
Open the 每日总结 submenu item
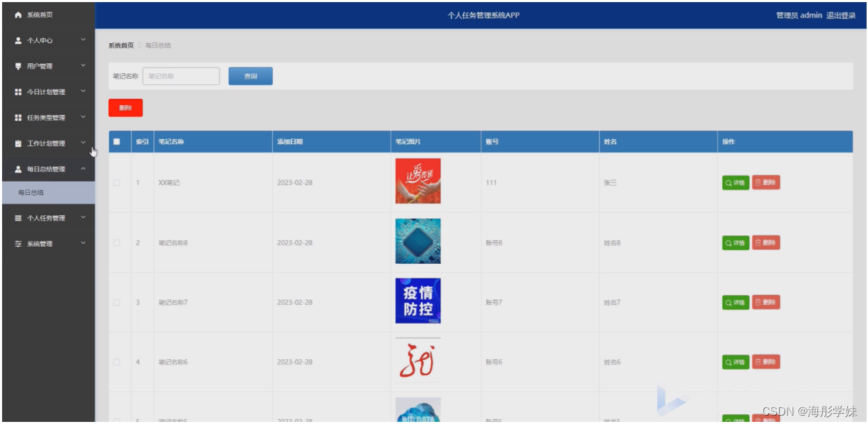pos(49,193)
